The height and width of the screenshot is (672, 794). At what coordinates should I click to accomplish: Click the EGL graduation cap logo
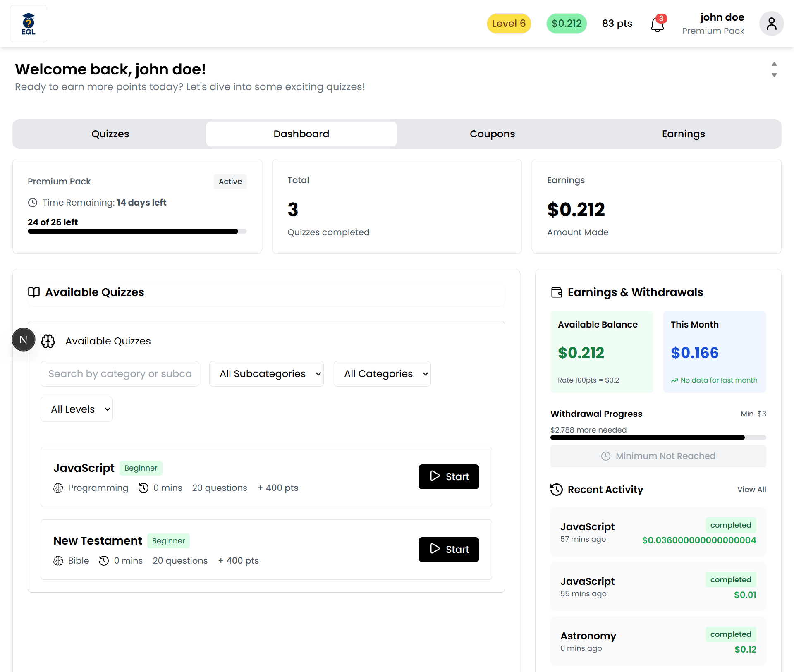point(28,24)
